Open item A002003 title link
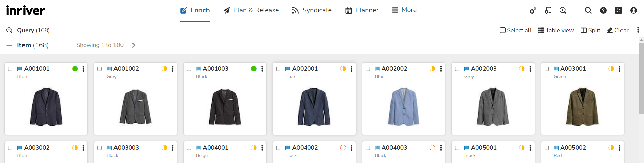Image resolution: width=644 pixels, height=163 pixels. click(484, 69)
